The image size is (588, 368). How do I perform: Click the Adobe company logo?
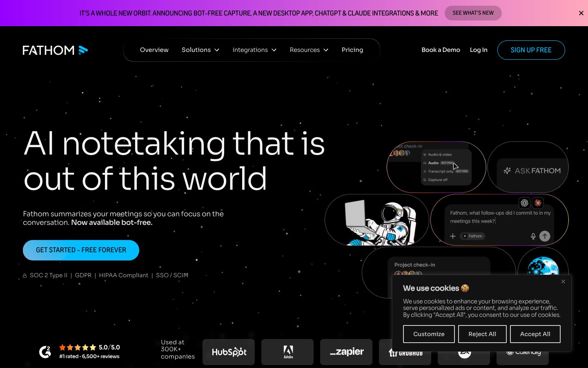tap(287, 352)
